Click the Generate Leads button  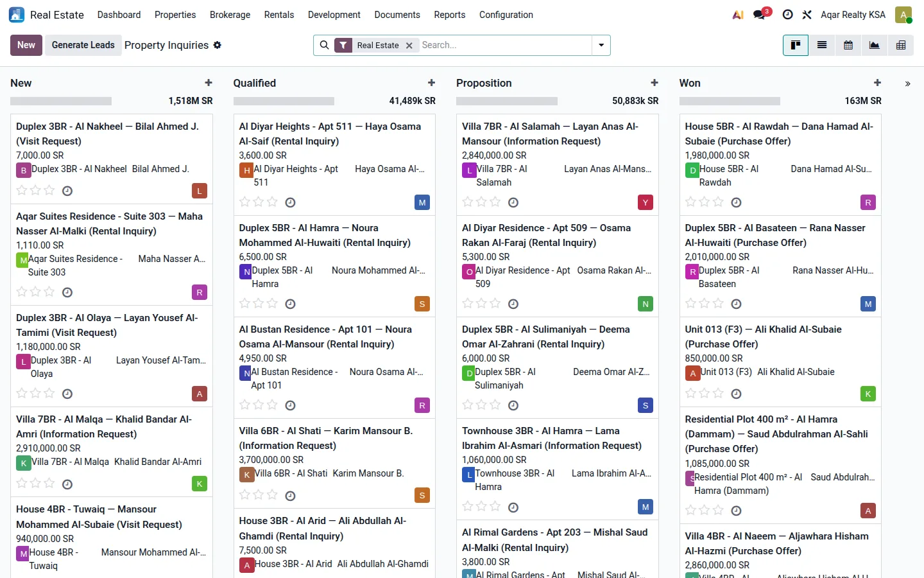point(83,45)
